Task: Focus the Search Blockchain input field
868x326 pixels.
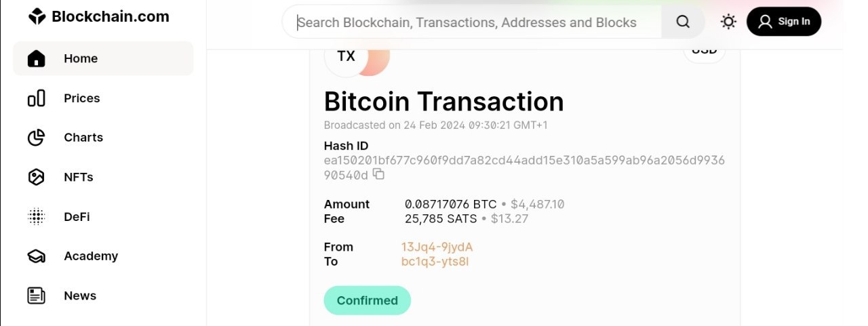Action: click(x=471, y=22)
